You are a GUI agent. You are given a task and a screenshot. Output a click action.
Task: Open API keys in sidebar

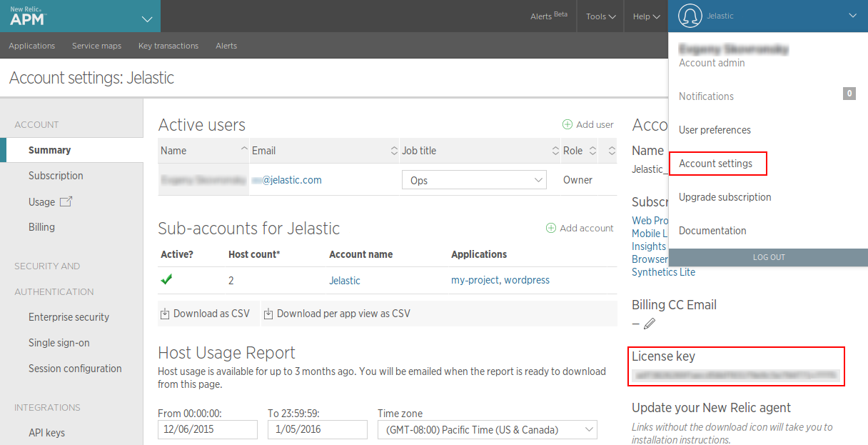pos(46,433)
